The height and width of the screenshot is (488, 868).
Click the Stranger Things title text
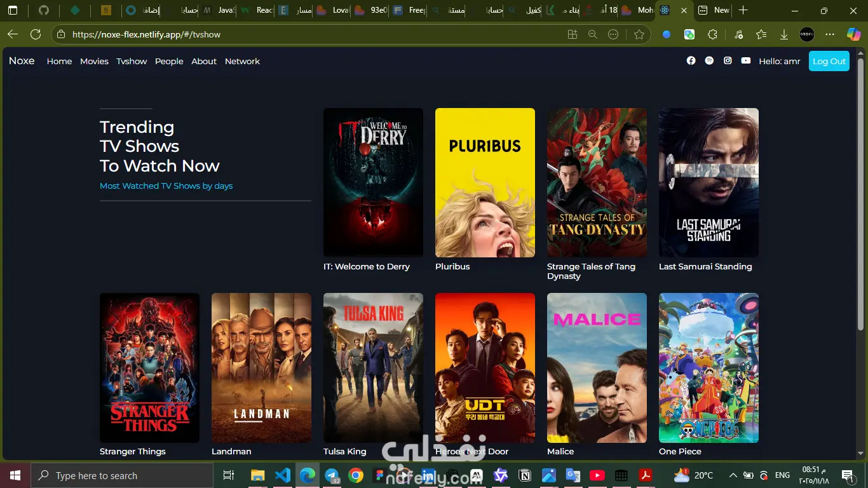pyautogui.click(x=133, y=451)
